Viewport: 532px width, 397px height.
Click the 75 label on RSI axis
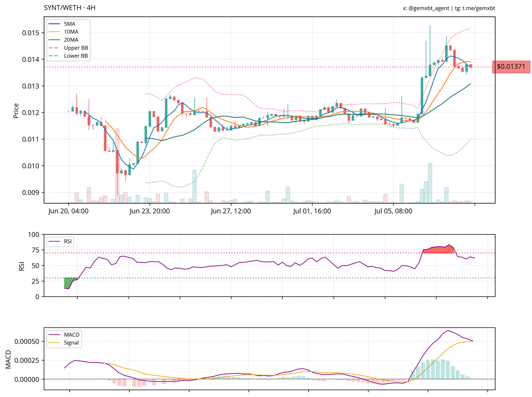point(35,250)
